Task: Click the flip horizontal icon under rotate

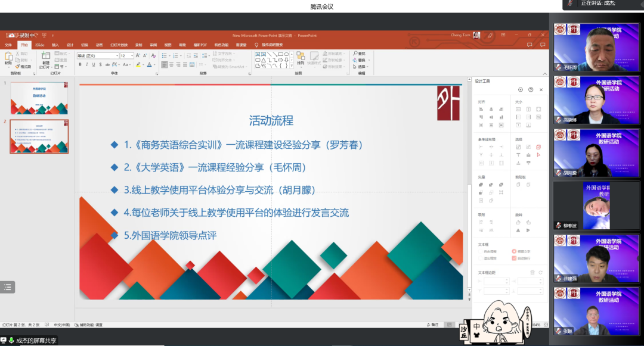Action: pyautogui.click(x=518, y=230)
